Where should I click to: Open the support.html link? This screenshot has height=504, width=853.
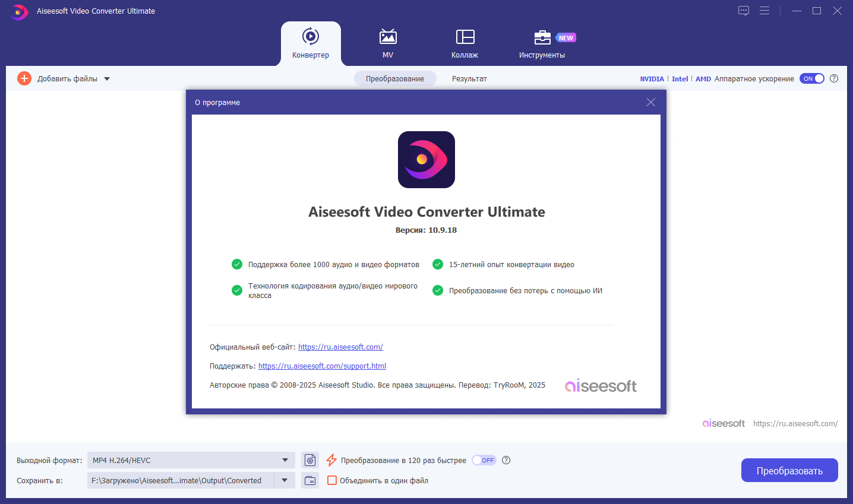point(322,366)
